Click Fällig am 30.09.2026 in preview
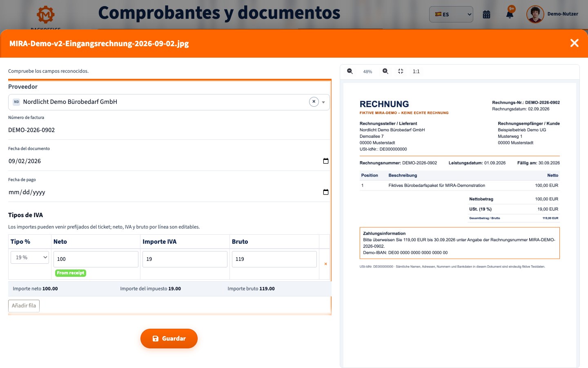 click(538, 163)
